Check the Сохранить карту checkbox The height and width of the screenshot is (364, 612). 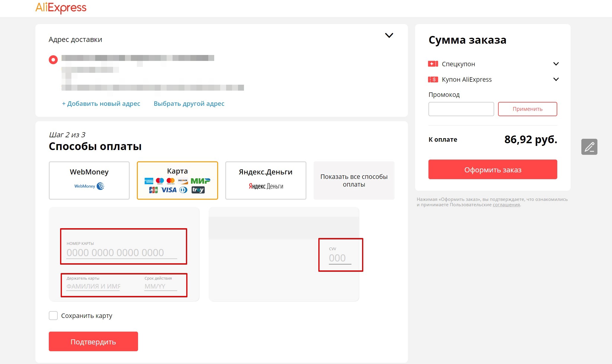click(x=53, y=316)
